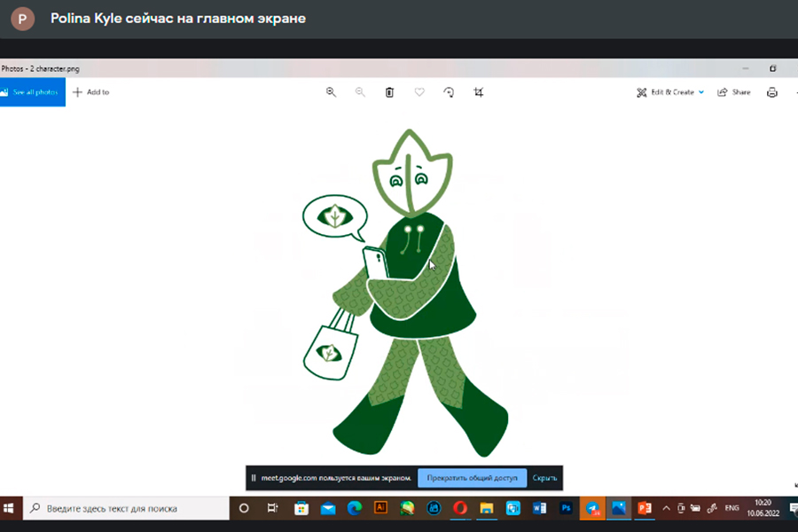Screen dimensions: 798x532
Task: Open Photoshop from the taskbar
Action: pos(565,508)
